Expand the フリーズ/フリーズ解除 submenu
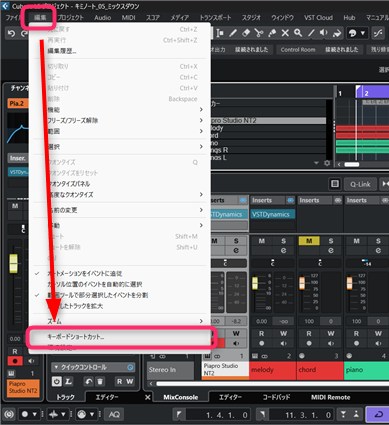Viewport: 389px width, 425px height. click(x=201, y=120)
